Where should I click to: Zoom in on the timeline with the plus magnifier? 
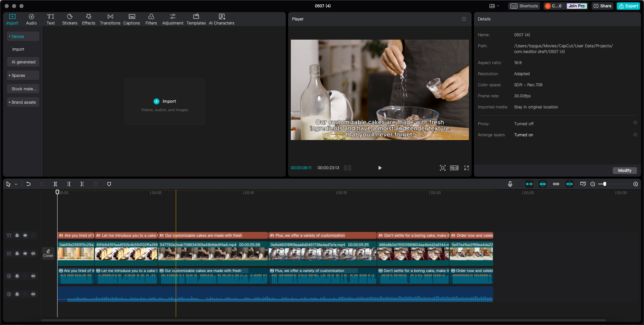636,184
